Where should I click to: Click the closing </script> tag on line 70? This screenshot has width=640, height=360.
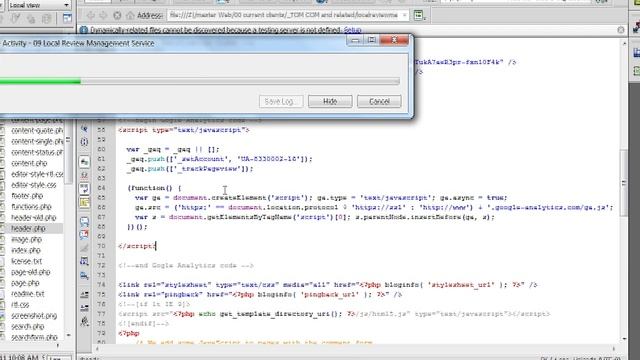click(137, 246)
